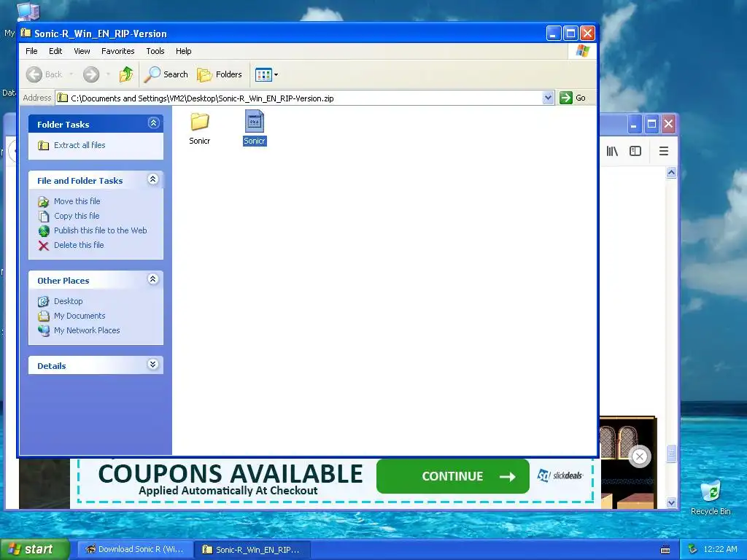Open the Back history dropdown arrow
Image resolution: width=747 pixels, height=560 pixels.
click(71, 74)
